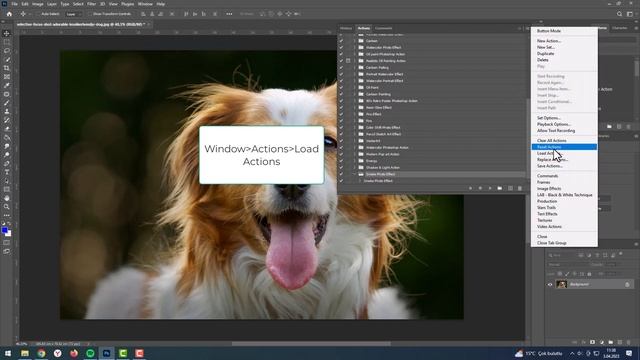Expand the Pencil Sketch Art Effect set

coord(354,134)
